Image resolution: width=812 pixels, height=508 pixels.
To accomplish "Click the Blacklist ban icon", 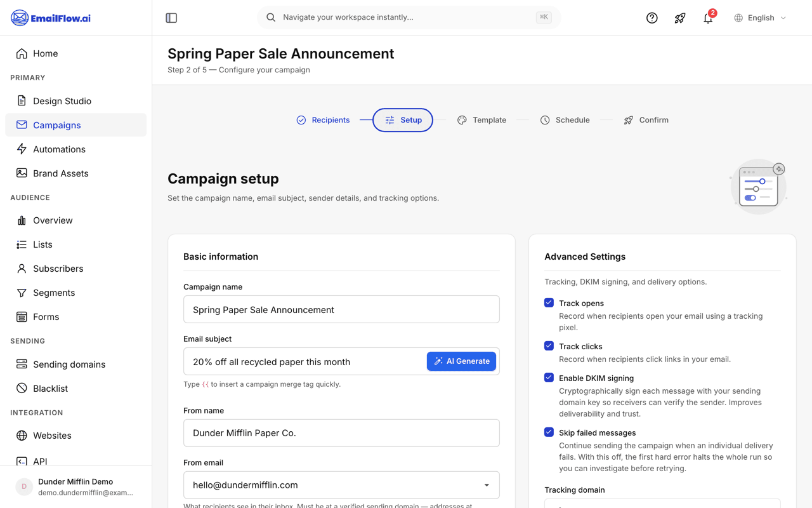I will click(22, 389).
